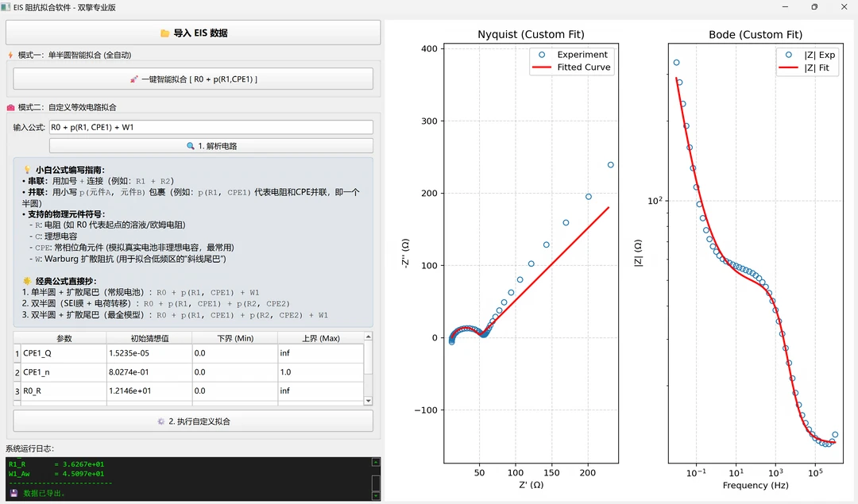Click Bode (Custom Fit) plot title

tap(756, 34)
